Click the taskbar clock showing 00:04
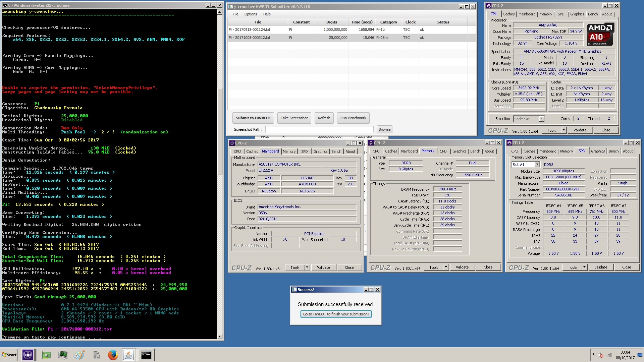This screenshot has height=362, width=644. (x=625, y=355)
